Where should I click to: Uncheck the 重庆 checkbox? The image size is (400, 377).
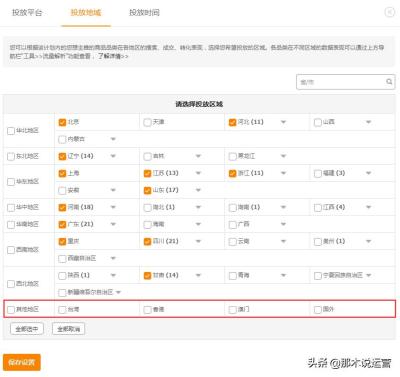[62, 242]
